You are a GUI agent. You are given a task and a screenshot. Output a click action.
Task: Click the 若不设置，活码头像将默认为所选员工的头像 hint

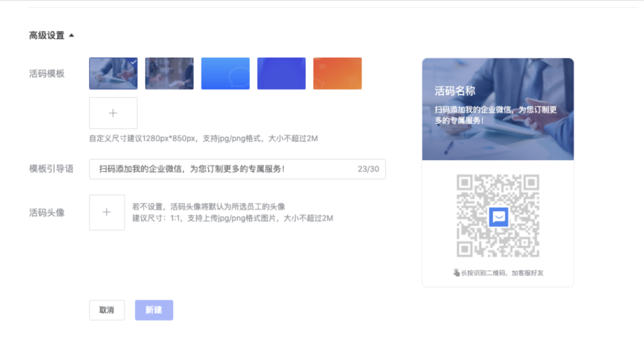point(209,207)
